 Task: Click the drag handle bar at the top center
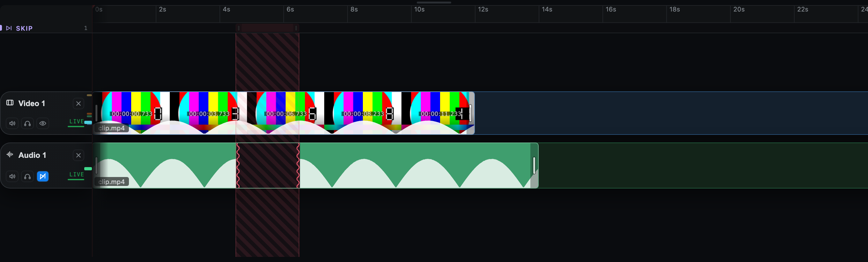tap(434, 2)
